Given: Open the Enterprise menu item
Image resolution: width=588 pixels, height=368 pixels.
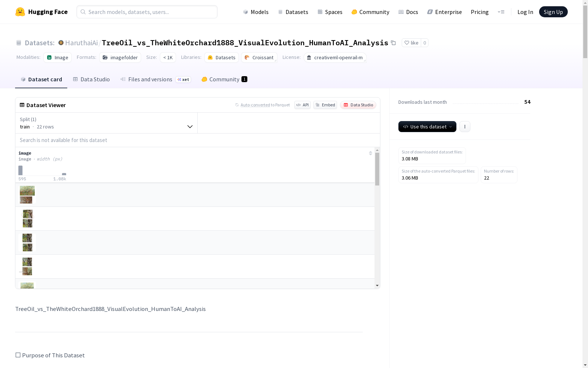Looking at the screenshot, I should 445,12.
